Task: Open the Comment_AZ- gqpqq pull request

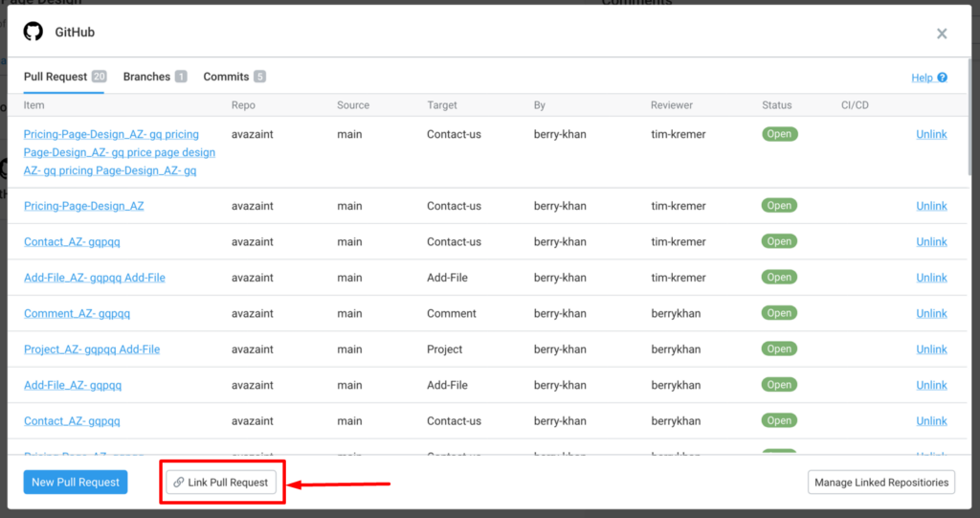Action: 77,313
